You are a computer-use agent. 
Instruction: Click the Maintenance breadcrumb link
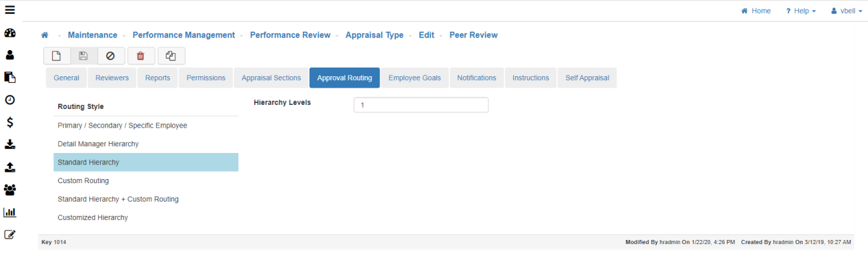92,35
